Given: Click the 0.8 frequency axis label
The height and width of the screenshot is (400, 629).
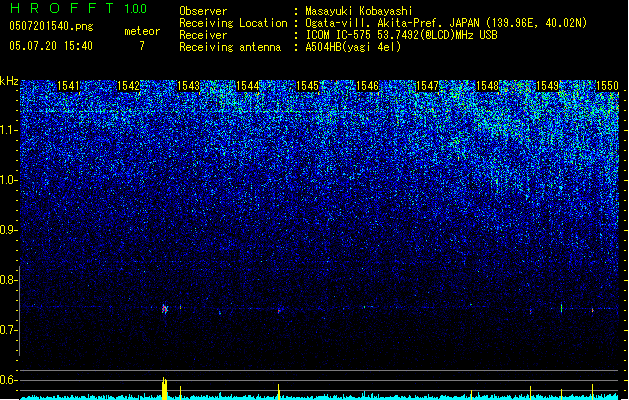Looking at the screenshot, I should (x=9, y=280).
